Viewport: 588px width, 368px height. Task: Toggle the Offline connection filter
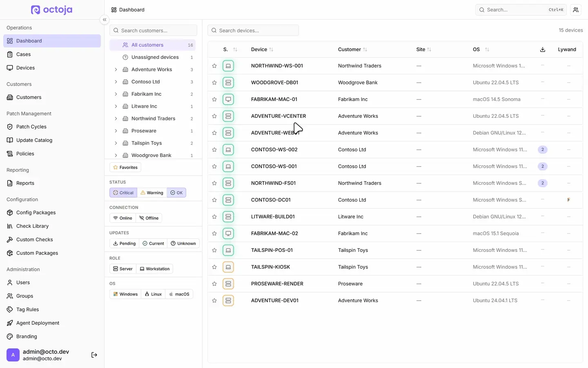149,218
